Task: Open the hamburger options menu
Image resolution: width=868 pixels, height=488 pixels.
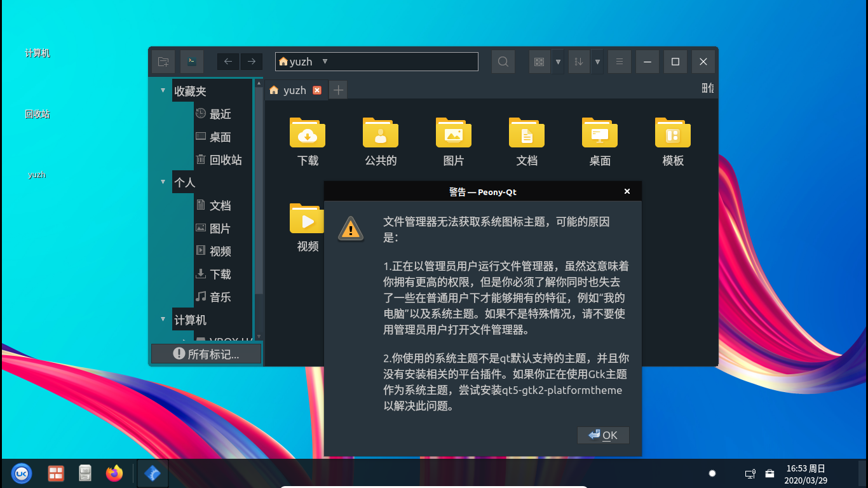Action: 619,62
